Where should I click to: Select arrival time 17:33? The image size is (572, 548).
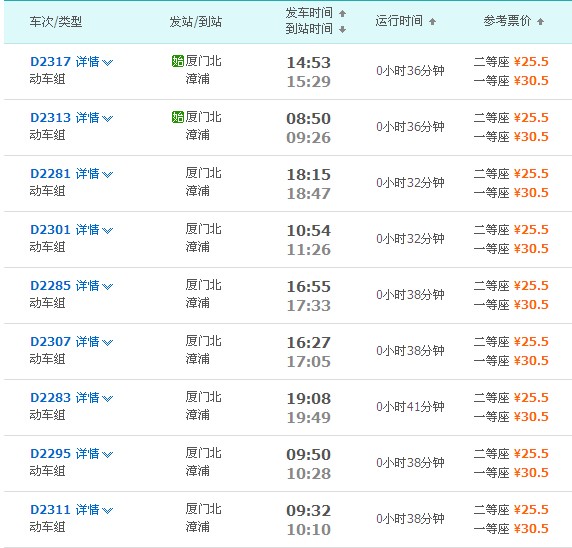(x=309, y=306)
